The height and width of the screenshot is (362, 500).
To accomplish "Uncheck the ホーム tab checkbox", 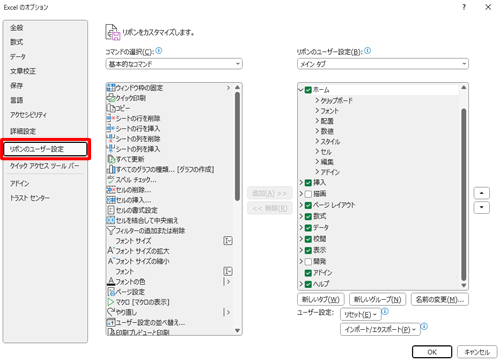I will pyautogui.click(x=308, y=90).
